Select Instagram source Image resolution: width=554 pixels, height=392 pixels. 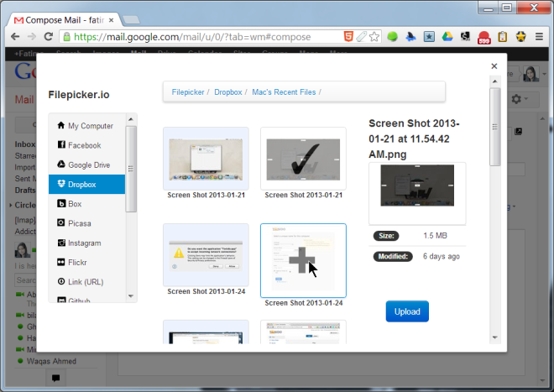pyautogui.click(x=87, y=243)
